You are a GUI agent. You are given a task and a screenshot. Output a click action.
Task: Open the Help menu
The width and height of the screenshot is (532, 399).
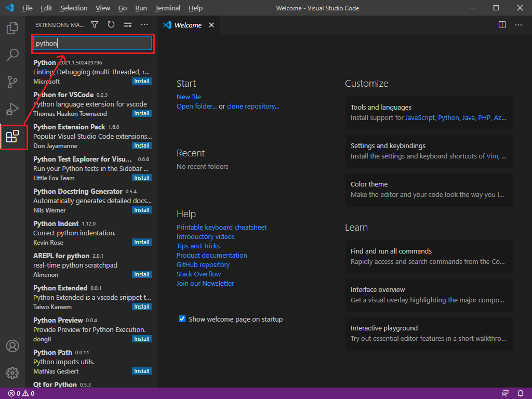click(x=195, y=8)
